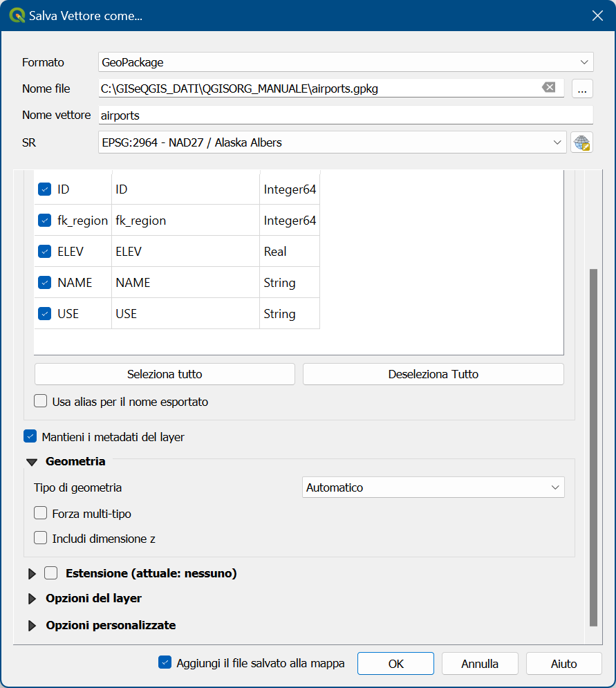Viewport: 616px width, 688px height.
Task: Uncheck the fk_region field checkbox
Action: [x=45, y=221]
